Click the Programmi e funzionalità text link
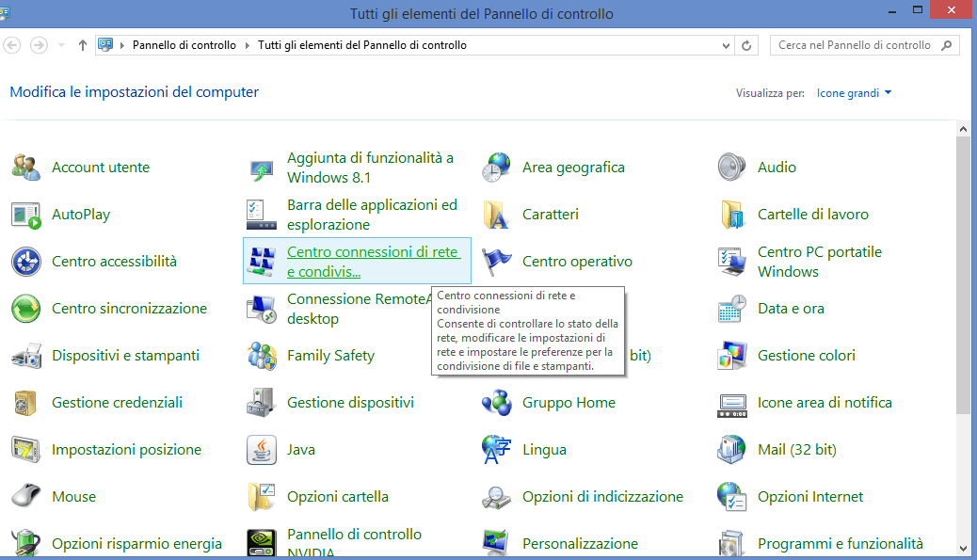 (x=841, y=544)
